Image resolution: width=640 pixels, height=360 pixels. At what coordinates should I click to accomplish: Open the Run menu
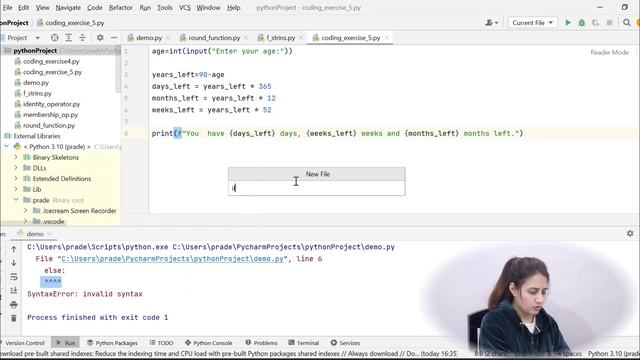tap(145, 7)
